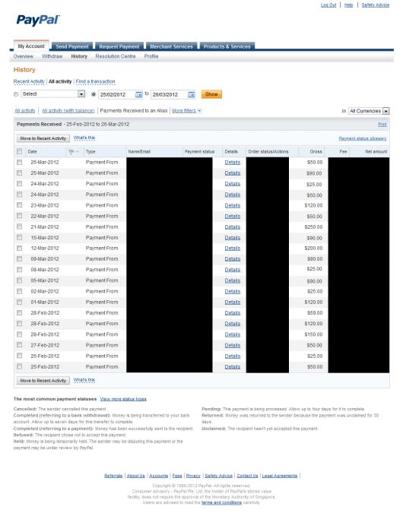Tick the select-all checkbox in table header
Screen dimensions: 403x532
click(19, 152)
